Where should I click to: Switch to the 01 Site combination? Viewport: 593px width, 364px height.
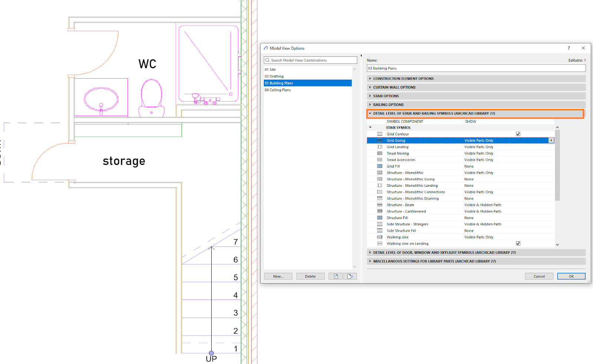coord(271,69)
